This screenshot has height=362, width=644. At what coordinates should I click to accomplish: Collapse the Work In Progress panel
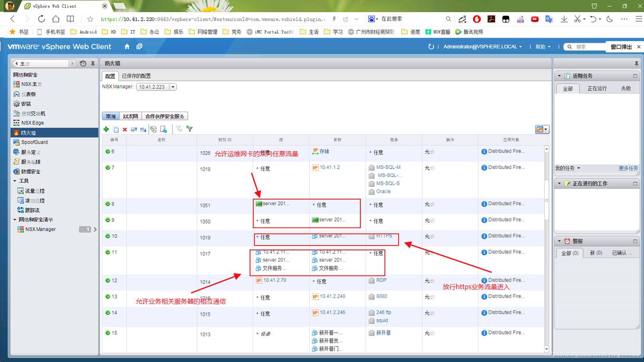(559, 184)
